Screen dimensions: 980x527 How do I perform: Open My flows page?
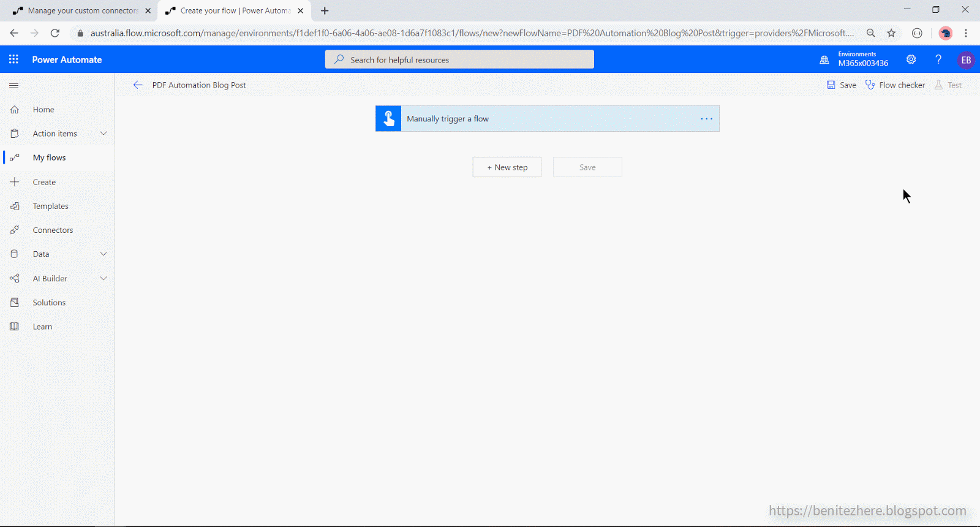pos(49,157)
